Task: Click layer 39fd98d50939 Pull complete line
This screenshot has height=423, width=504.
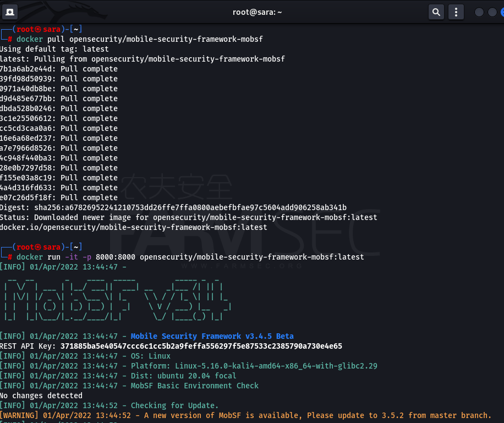Action: click(59, 79)
